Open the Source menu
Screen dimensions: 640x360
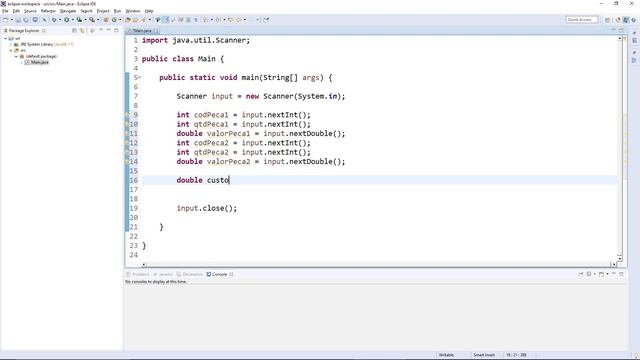tap(30, 11)
